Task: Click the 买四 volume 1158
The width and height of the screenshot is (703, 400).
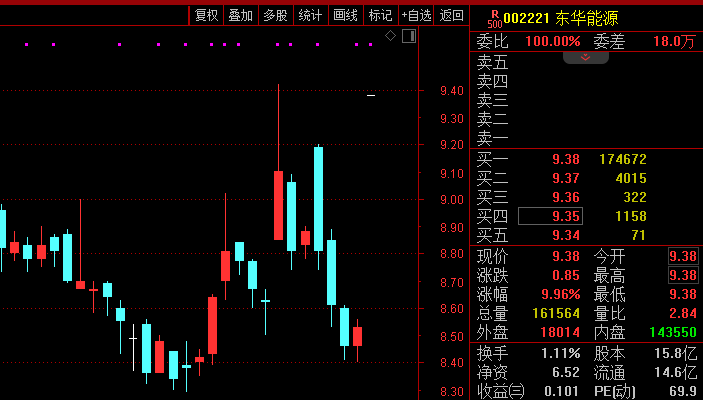Action: coord(631,216)
